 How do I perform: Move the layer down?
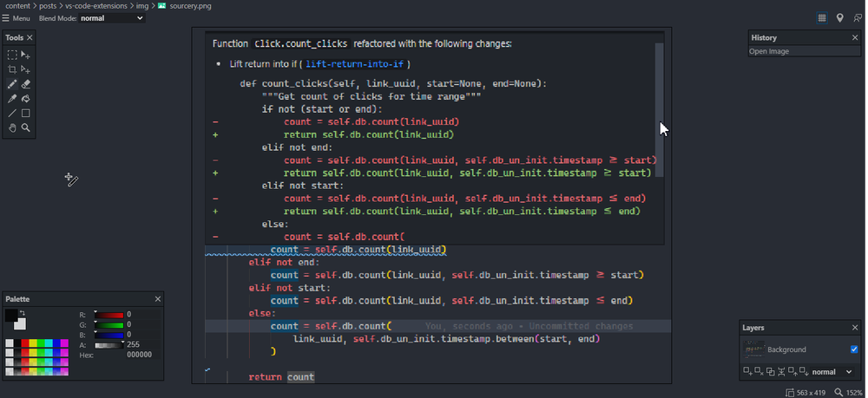[805, 371]
